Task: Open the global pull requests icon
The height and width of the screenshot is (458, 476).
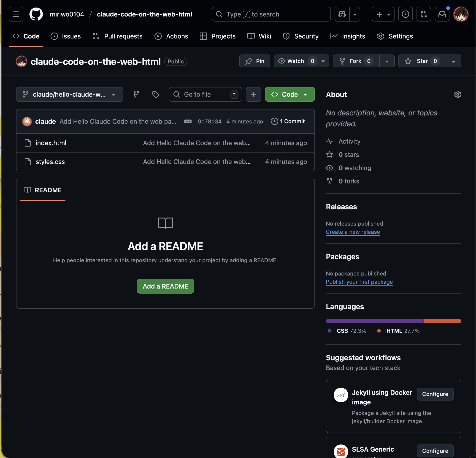Action: [424, 14]
